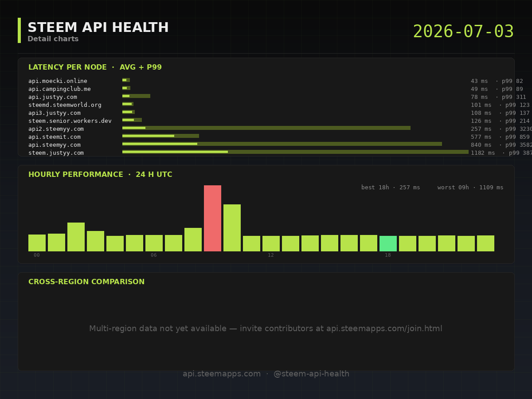Screen dimensions: 532x399
Task: Click the latency bar for api.steemit.com
Action: point(160,136)
